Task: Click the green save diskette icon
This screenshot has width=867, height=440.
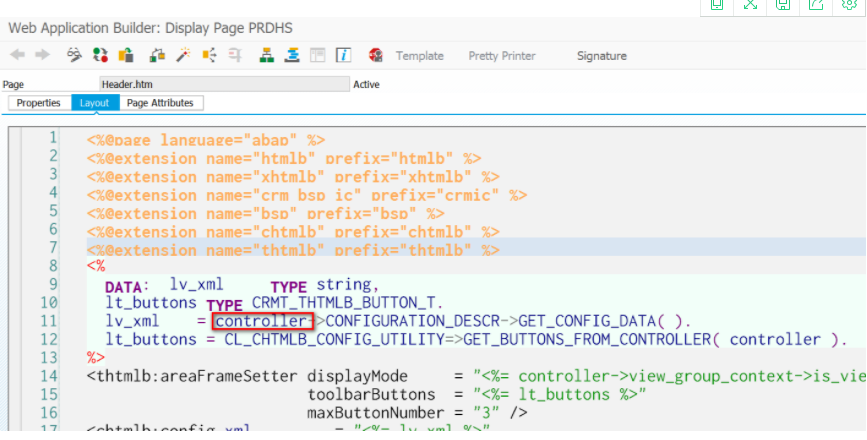Action: click(x=783, y=4)
